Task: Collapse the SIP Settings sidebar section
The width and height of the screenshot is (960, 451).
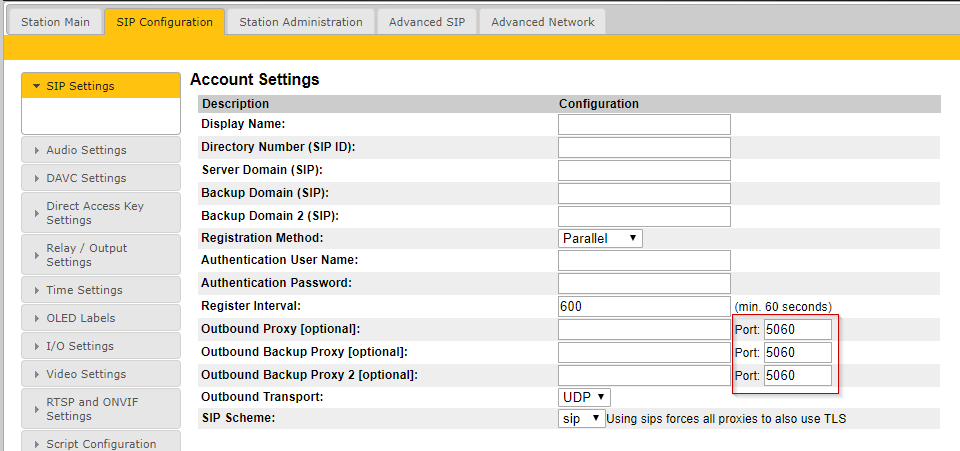Action: [100, 86]
